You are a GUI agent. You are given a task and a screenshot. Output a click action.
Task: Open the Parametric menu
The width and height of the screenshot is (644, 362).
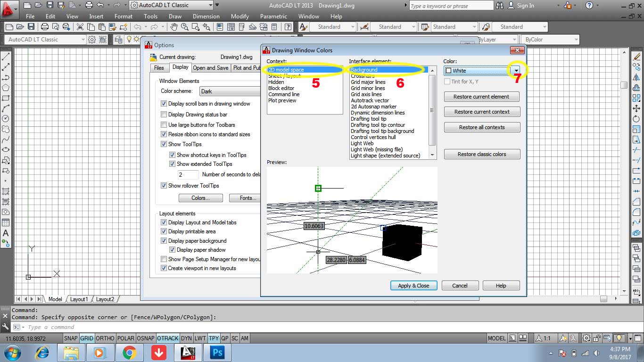coord(273,16)
